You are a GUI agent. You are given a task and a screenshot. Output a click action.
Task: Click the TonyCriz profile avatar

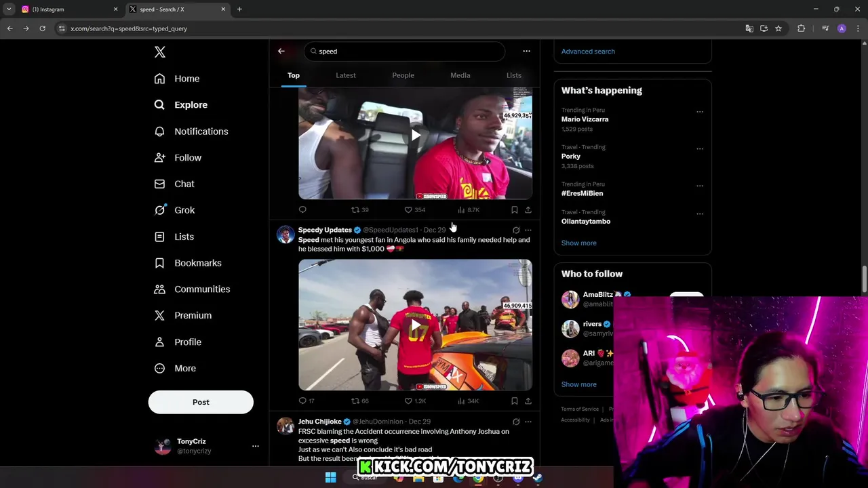[x=163, y=446]
